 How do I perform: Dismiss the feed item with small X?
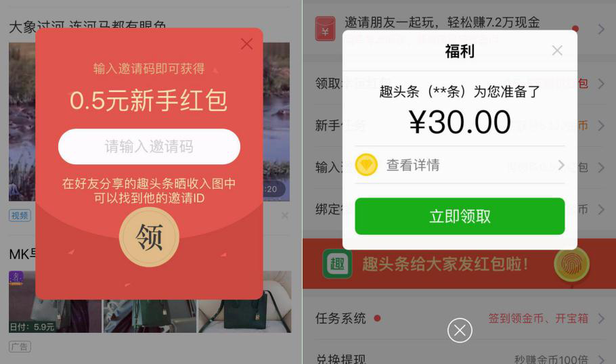(x=285, y=216)
